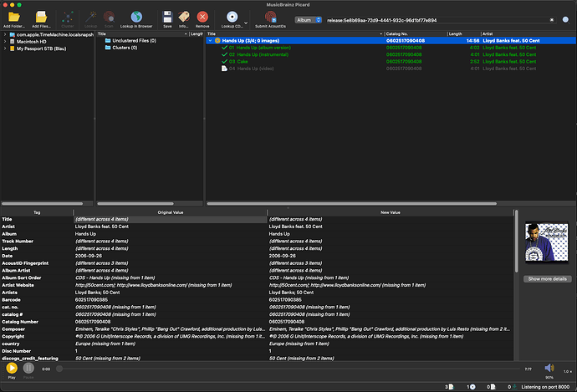
Task: Click the volume speaker icon
Action: click(x=549, y=368)
